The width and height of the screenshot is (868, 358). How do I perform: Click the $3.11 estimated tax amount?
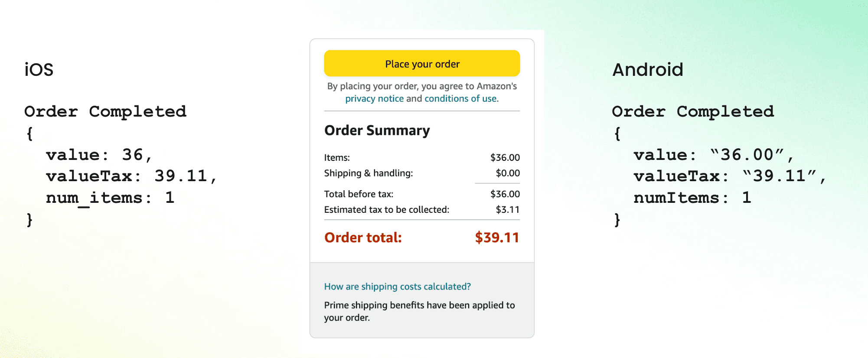click(508, 210)
